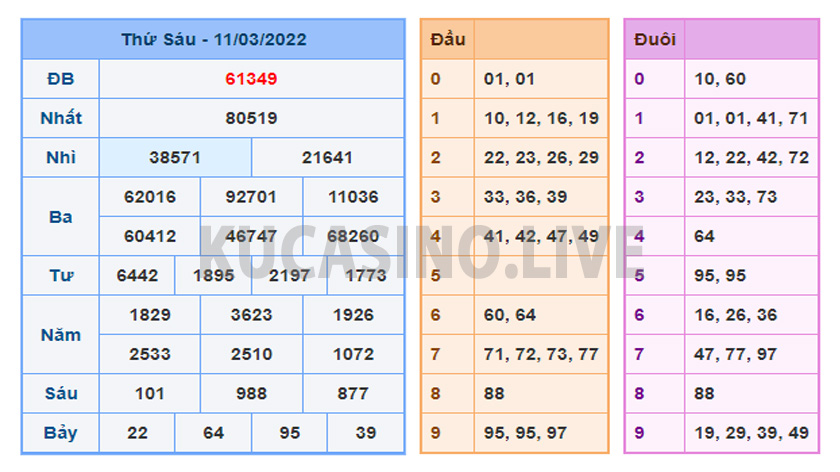
Task: Click the Năm prize number 2533
Action: [x=150, y=354]
